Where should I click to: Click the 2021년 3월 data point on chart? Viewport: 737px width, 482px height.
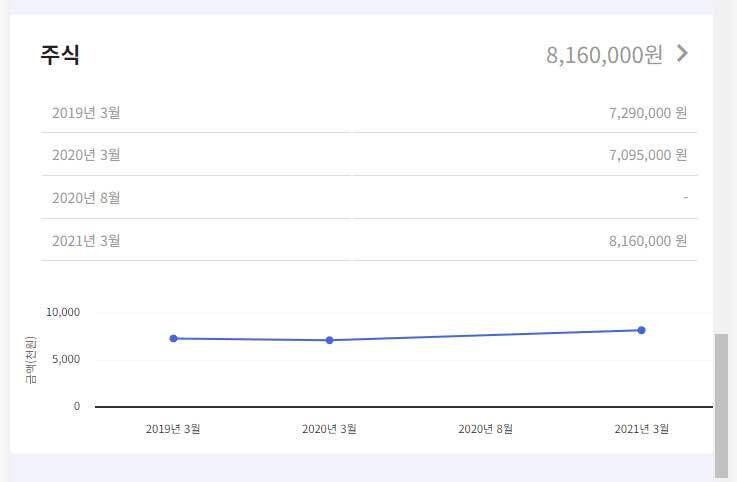coord(641,330)
